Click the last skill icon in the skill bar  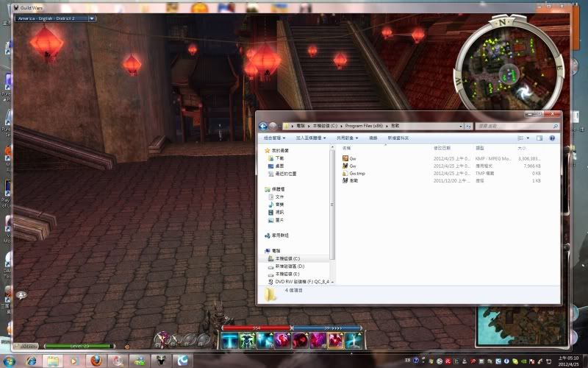(354, 340)
